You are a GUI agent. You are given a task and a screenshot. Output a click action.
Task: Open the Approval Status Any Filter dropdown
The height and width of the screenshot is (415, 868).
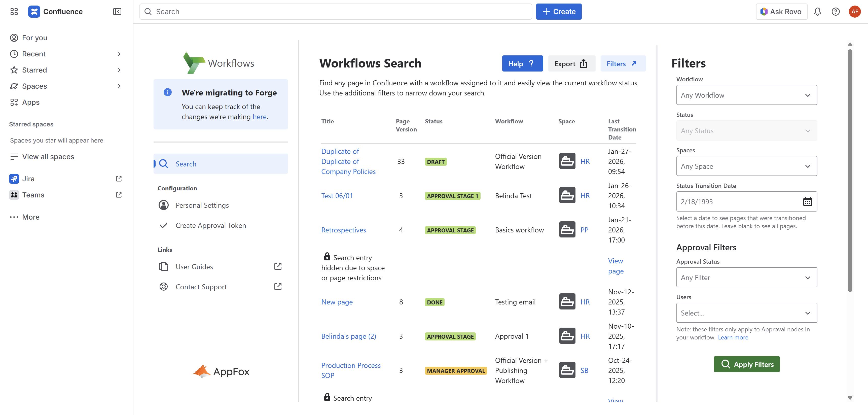pyautogui.click(x=746, y=278)
